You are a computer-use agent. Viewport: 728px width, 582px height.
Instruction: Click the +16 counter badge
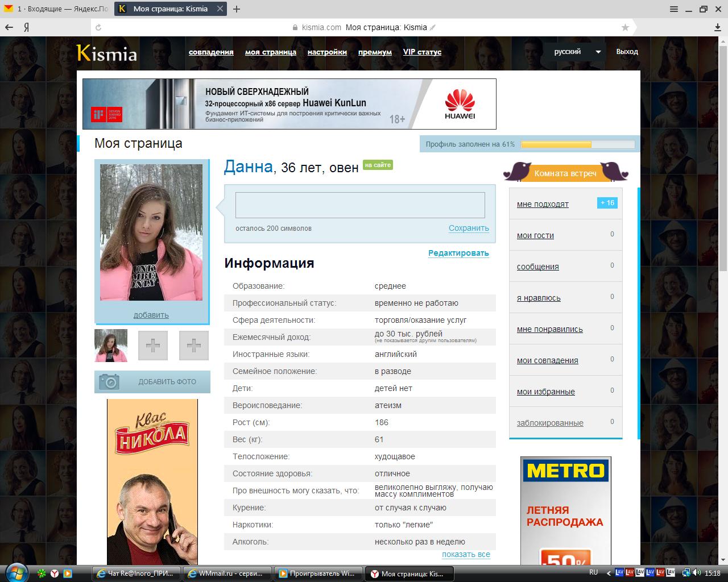click(607, 203)
